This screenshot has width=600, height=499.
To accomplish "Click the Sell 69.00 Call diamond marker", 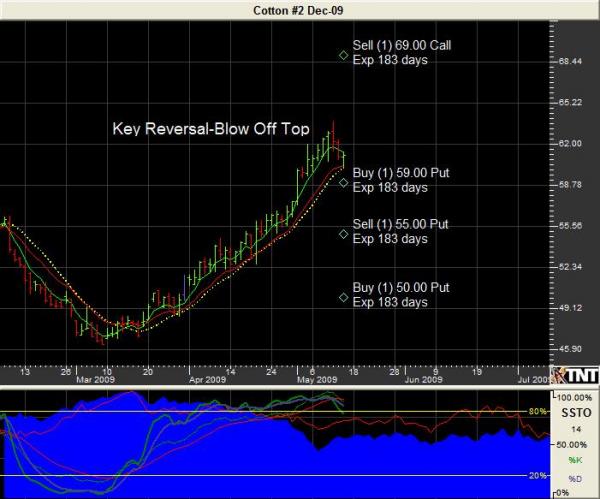I will pos(343,54).
